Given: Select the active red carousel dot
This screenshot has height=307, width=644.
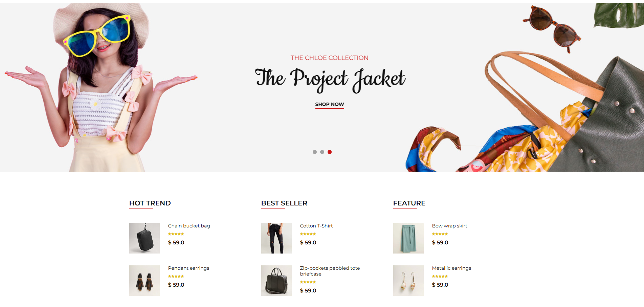Looking at the screenshot, I should pyautogui.click(x=330, y=152).
